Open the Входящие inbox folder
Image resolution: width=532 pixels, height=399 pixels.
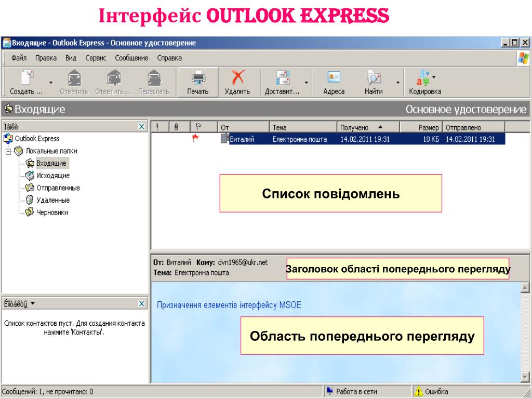(x=51, y=163)
